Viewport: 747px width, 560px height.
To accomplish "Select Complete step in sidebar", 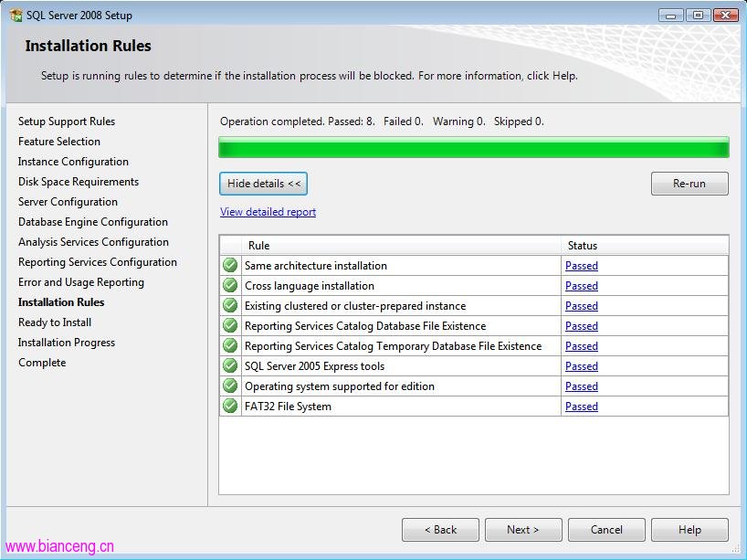I will 42,363.
